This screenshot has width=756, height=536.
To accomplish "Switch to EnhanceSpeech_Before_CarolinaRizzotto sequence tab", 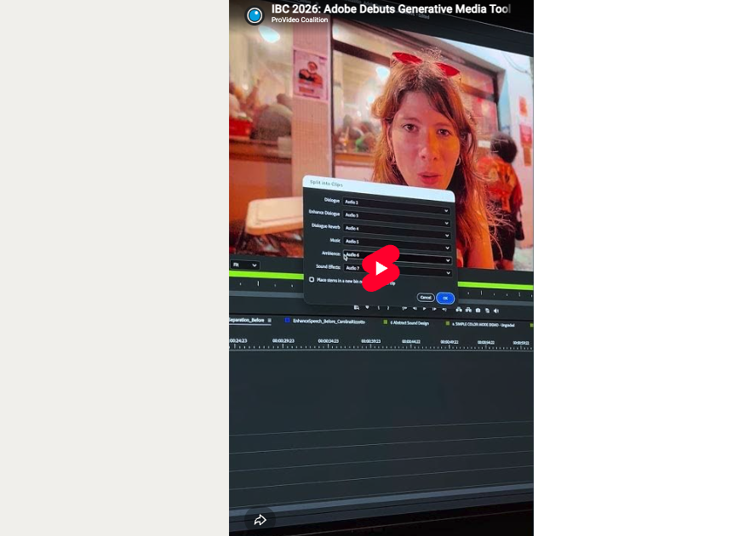I will (x=329, y=321).
